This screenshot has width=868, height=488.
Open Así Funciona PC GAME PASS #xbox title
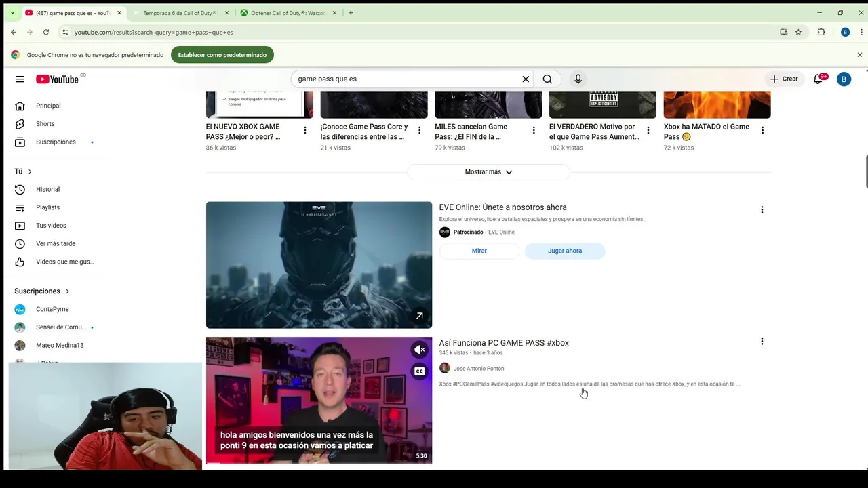pos(504,343)
